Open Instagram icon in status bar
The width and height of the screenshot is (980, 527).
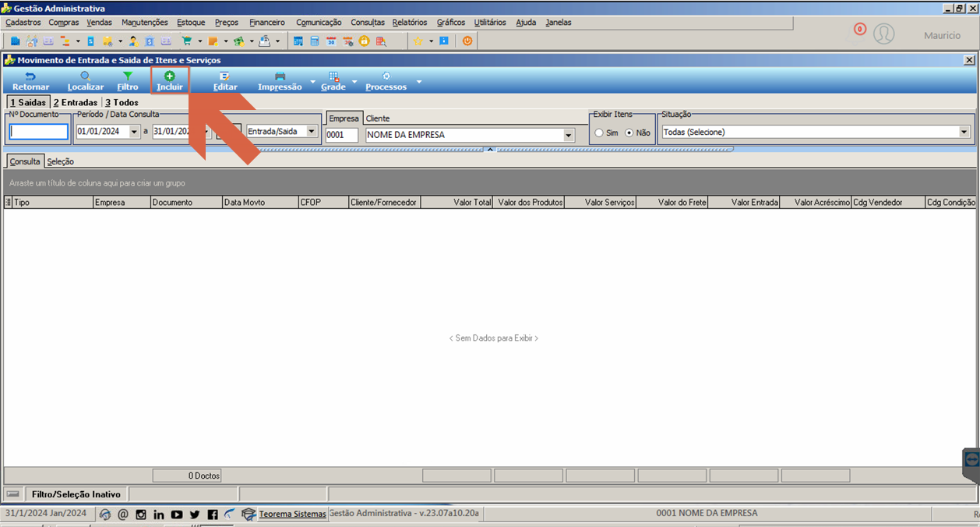pos(141,515)
